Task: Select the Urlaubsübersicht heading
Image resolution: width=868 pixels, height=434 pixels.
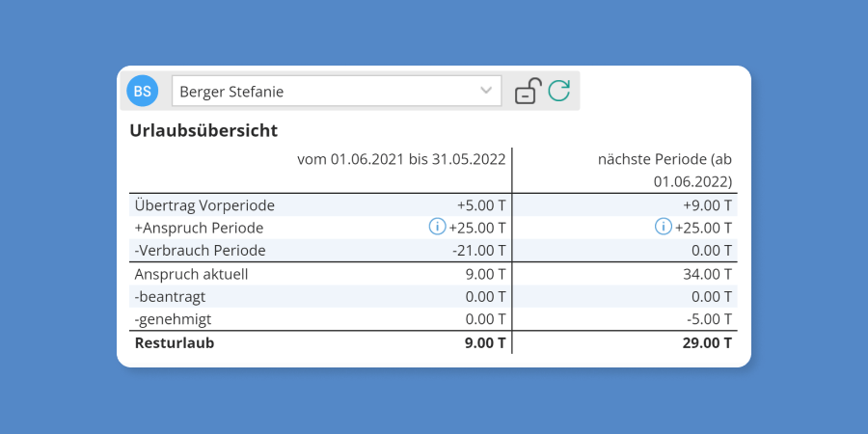Action: click(x=203, y=131)
